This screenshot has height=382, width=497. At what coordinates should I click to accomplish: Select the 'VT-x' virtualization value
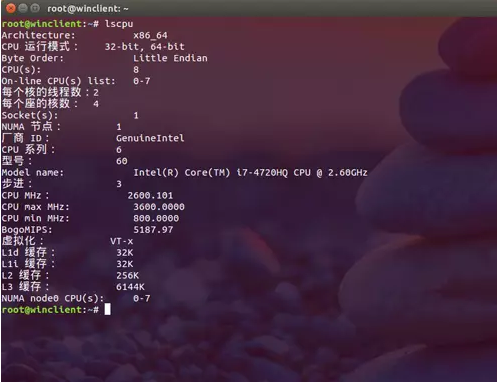pos(122,241)
